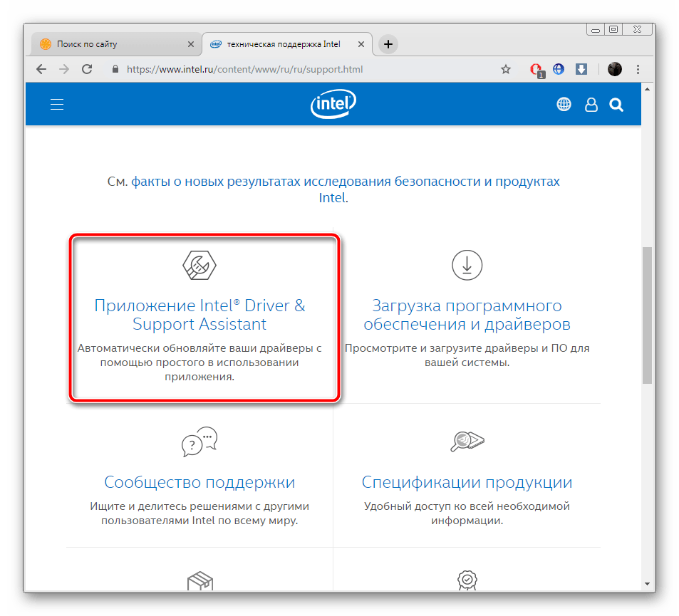Screen dimensions: 679x616
Task: Bookmark this page with the star icon
Action: pos(506,69)
